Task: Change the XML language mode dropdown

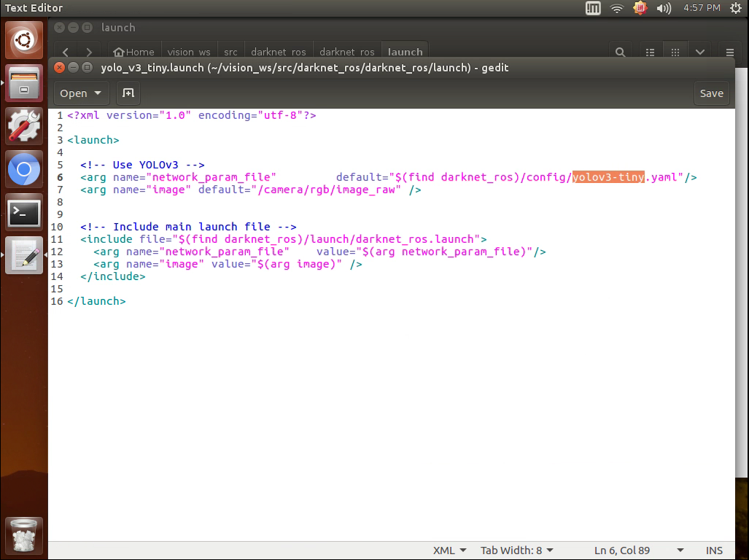Action: [x=449, y=551]
